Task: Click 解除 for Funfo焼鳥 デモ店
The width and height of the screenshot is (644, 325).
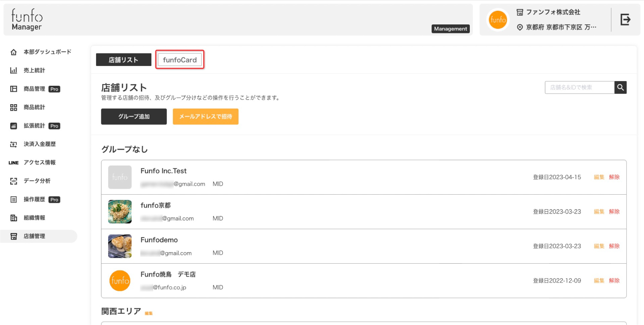Action: [x=614, y=280]
